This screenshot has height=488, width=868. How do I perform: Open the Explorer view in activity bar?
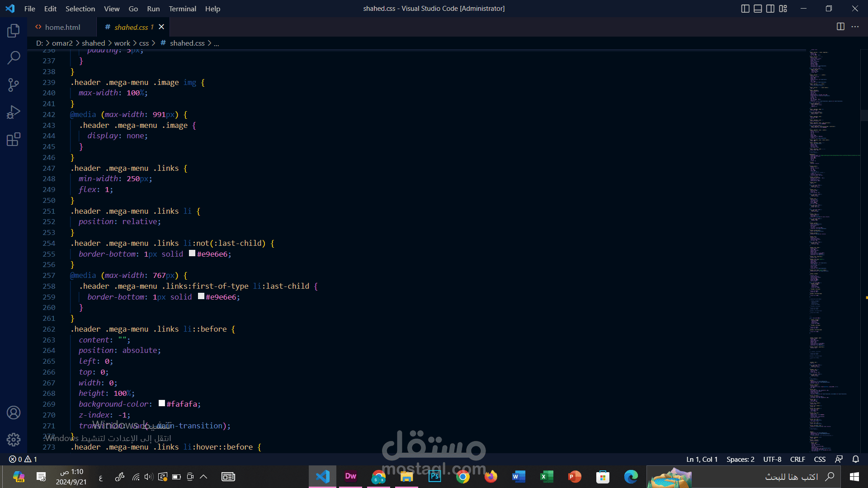click(x=14, y=31)
